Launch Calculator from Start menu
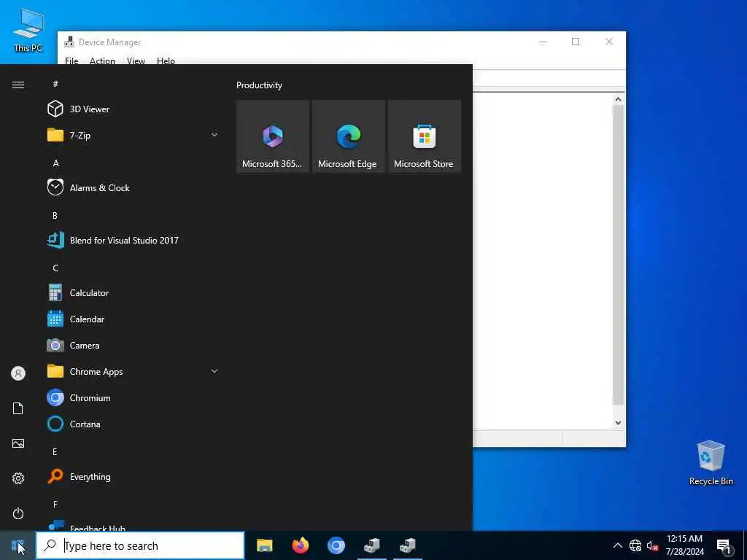The image size is (747, 560). pyautogui.click(x=133, y=293)
